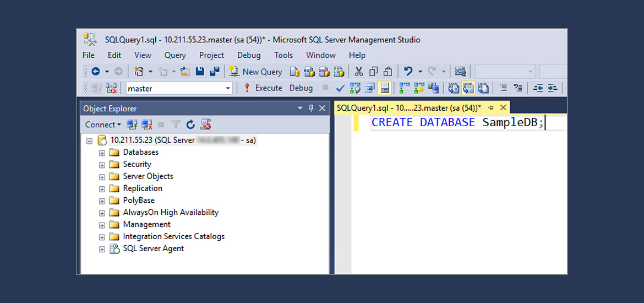This screenshot has width=644, height=303.
Task: Open an Analysis Services XMLA Query
Action: (339, 72)
